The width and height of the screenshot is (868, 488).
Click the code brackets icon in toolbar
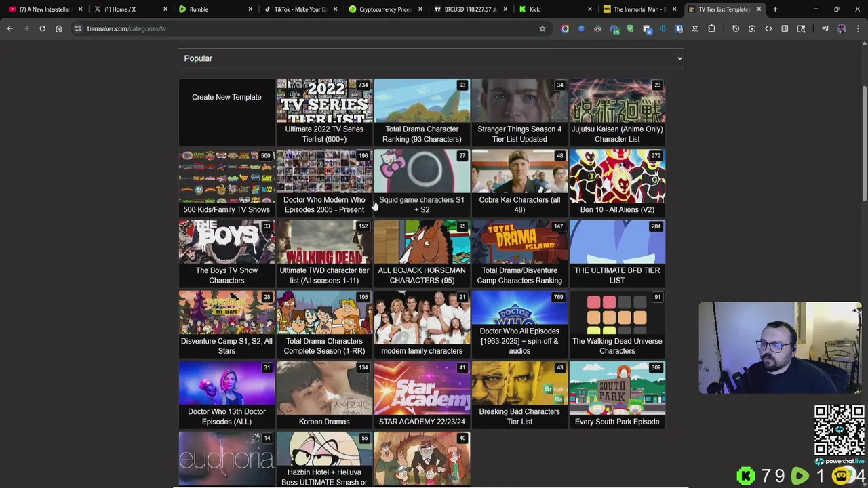coord(768,28)
